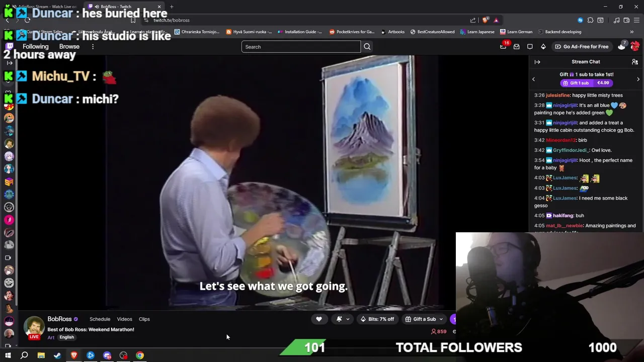Open the Artbooks bookmark
This screenshot has width=644, height=362.
tap(392, 32)
